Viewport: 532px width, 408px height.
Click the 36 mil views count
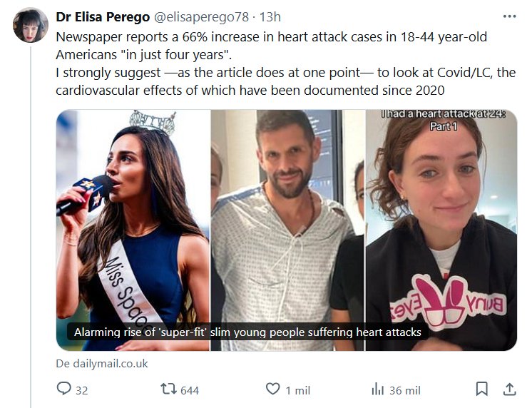click(x=404, y=390)
